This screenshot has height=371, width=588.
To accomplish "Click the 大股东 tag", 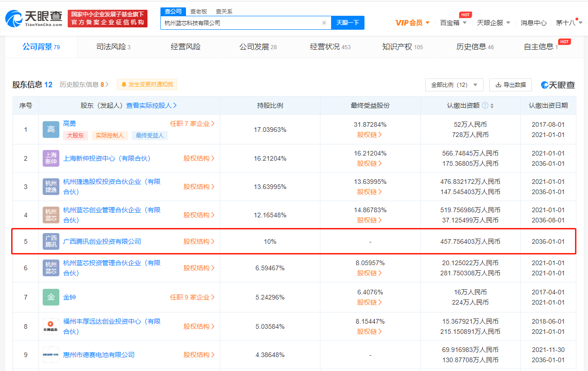I will (x=75, y=136).
